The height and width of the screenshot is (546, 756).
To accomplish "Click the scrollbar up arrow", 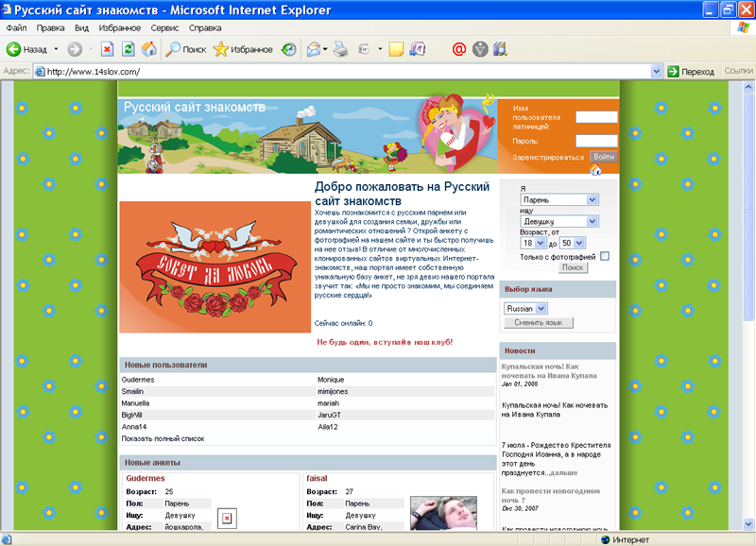I will click(x=748, y=87).
